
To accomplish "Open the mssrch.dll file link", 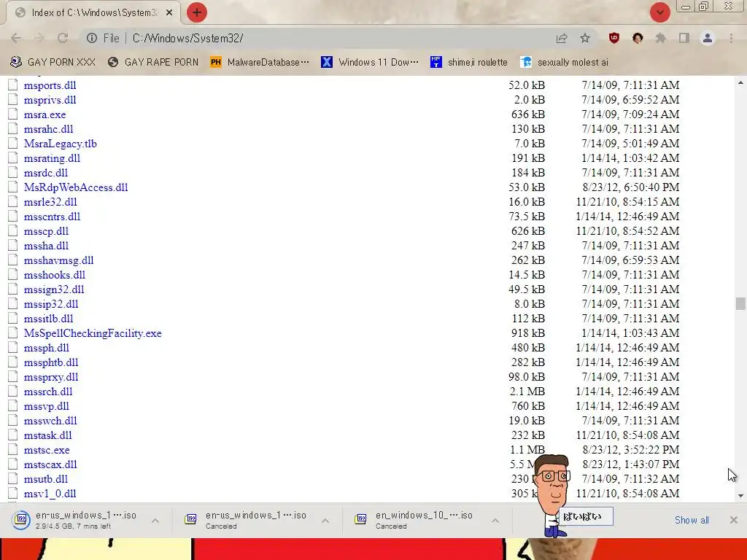I will (x=48, y=392).
